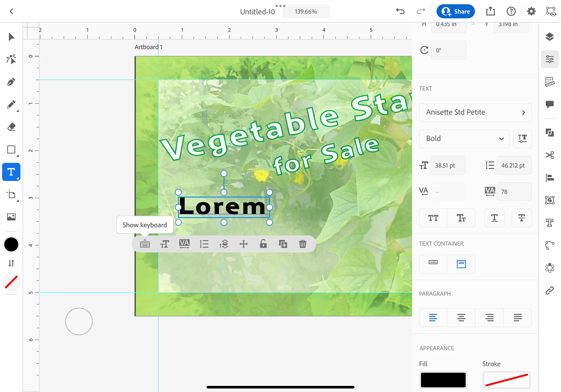Select the Eraser tool
This screenshot has width=561, height=392.
(11, 127)
